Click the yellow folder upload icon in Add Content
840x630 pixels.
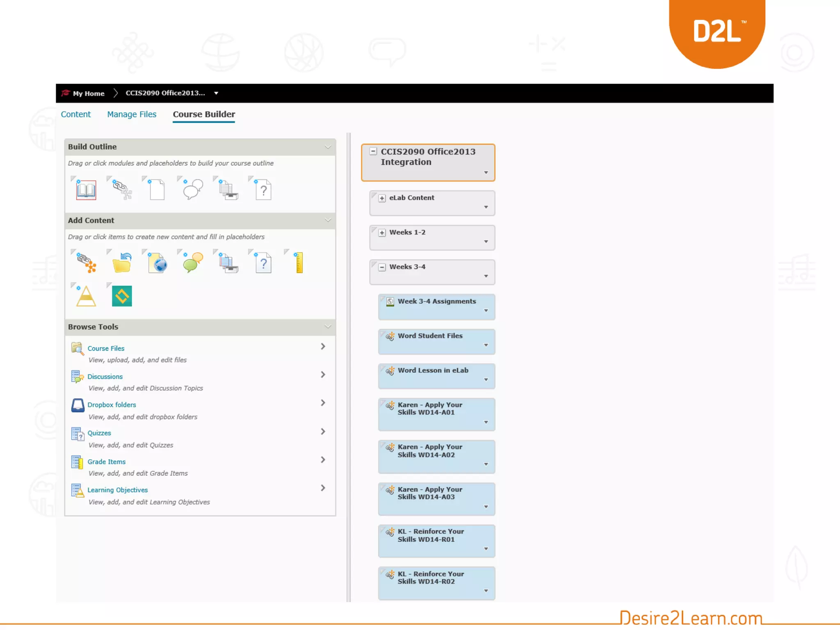click(x=122, y=263)
